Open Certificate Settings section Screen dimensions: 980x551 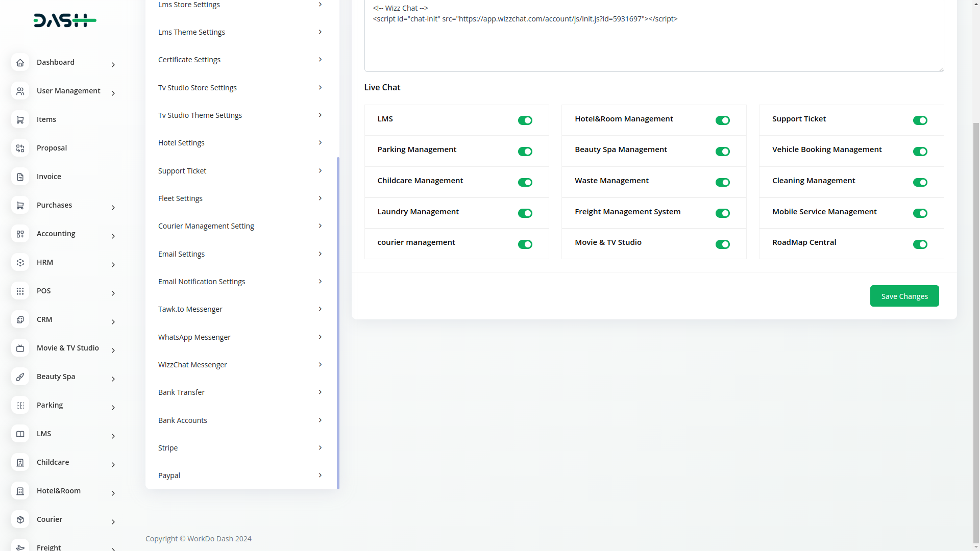240,60
